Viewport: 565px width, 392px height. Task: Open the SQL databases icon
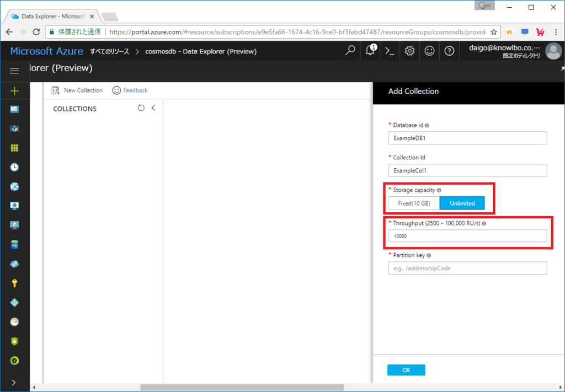tap(14, 244)
